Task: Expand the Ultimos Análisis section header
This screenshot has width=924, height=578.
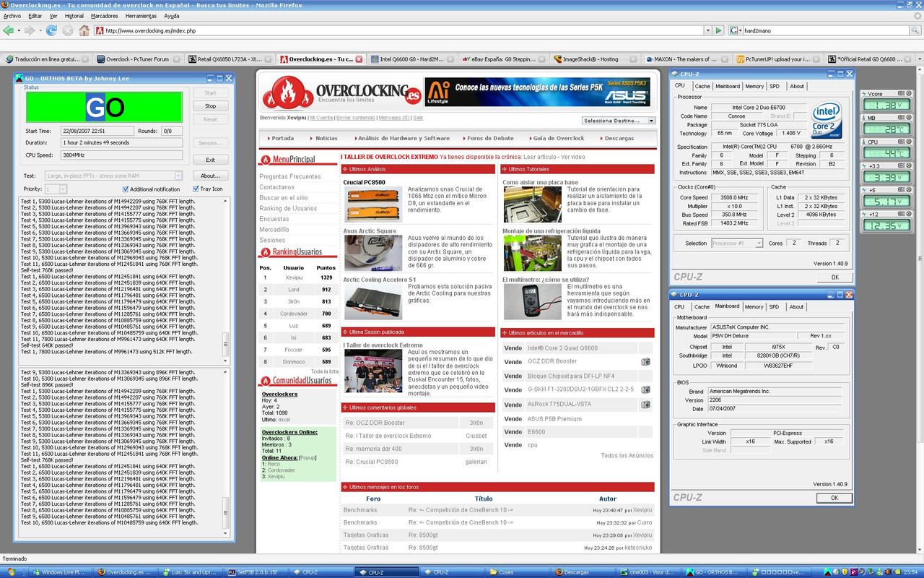Action: [418, 169]
